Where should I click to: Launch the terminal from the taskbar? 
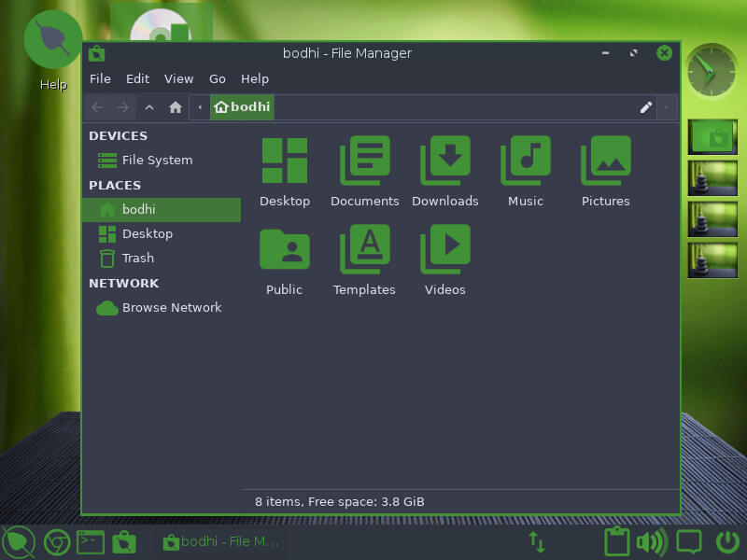(90, 541)
